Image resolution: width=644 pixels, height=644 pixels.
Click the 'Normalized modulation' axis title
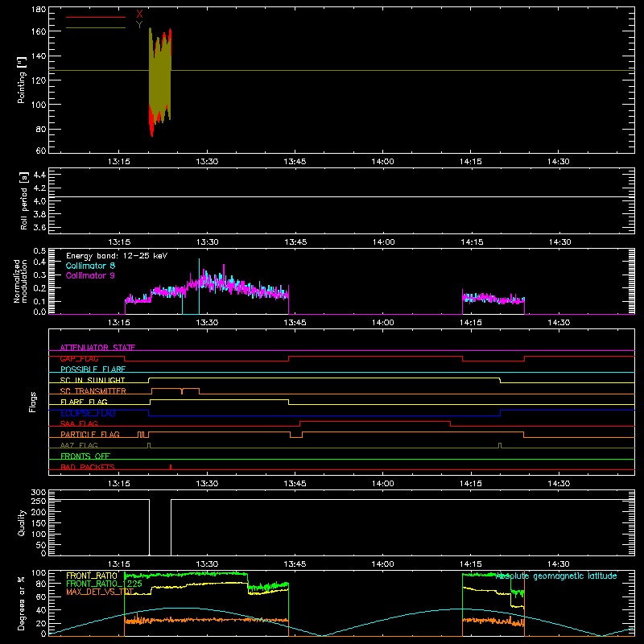click(20, 281)
